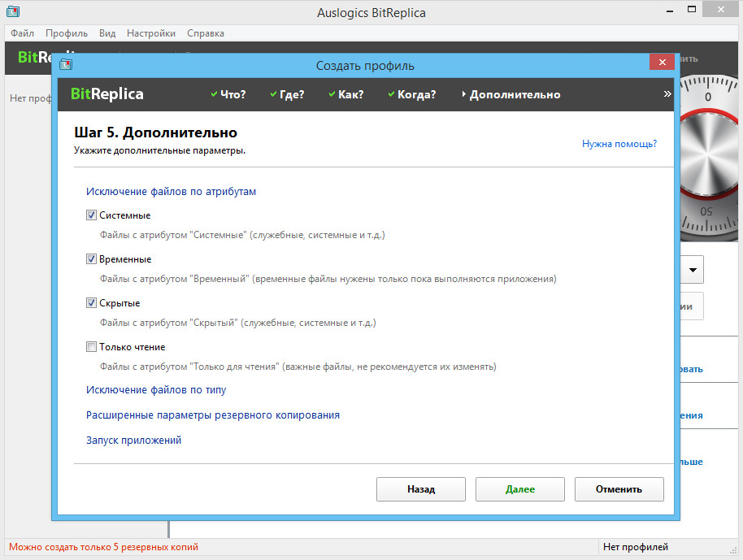Click the Auslogics BitReplica title bar icon

point(13,11)
